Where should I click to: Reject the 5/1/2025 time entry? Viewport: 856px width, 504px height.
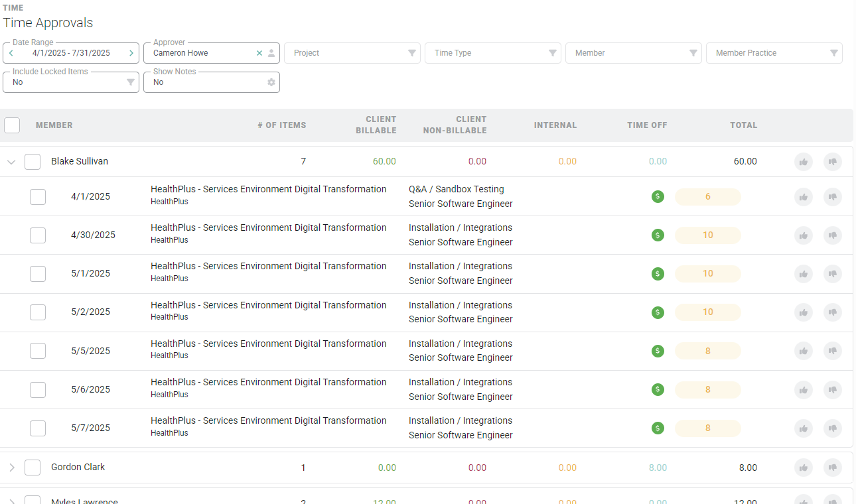pos(833,274)
